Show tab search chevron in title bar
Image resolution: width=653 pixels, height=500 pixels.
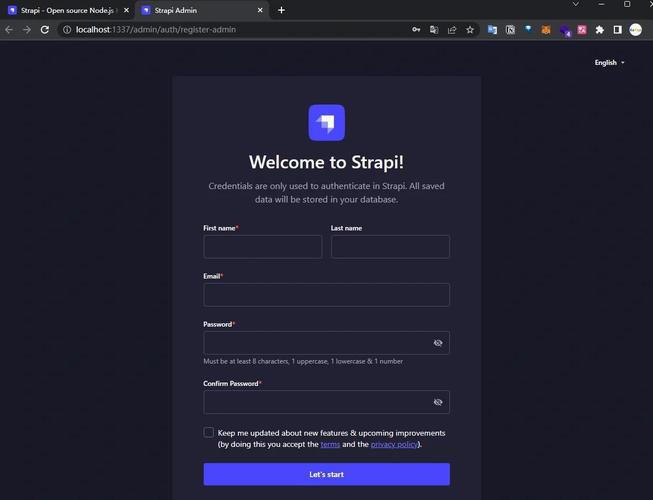tap(576, 4)
